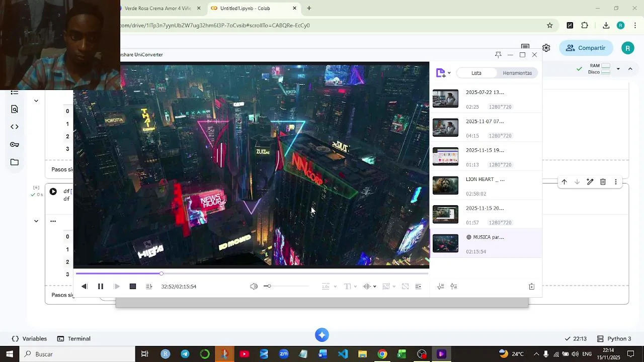Open Excel from the taskbar

coord(401,354)
